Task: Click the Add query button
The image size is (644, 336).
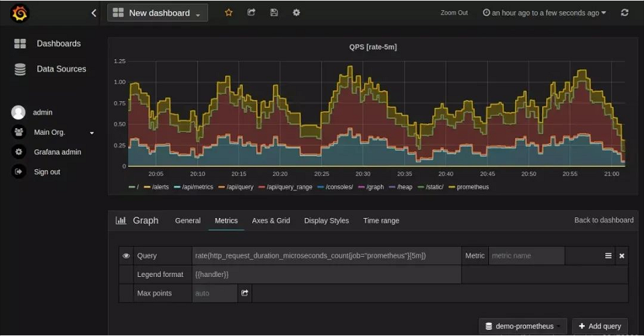Action: coord(600,326)
